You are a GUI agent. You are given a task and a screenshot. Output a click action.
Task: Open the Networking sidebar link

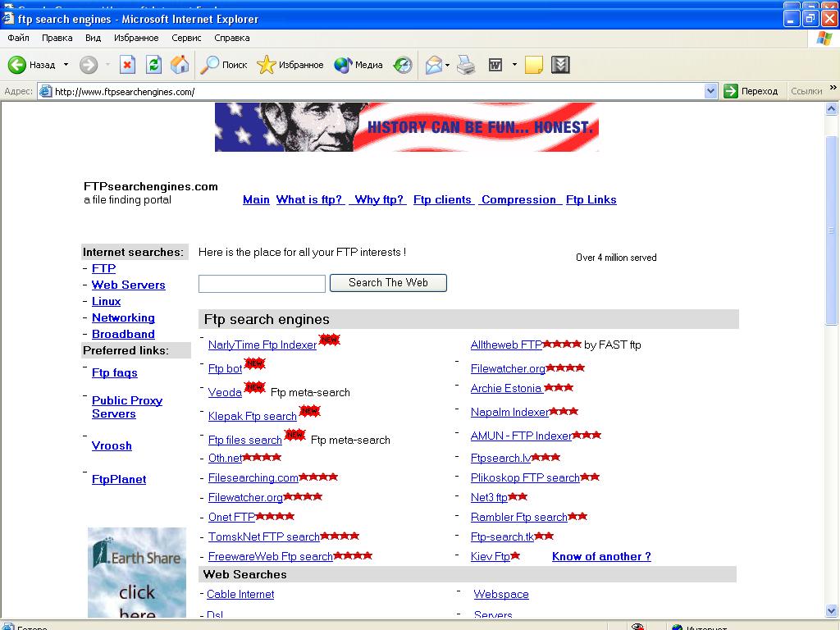tap(123, 317)
